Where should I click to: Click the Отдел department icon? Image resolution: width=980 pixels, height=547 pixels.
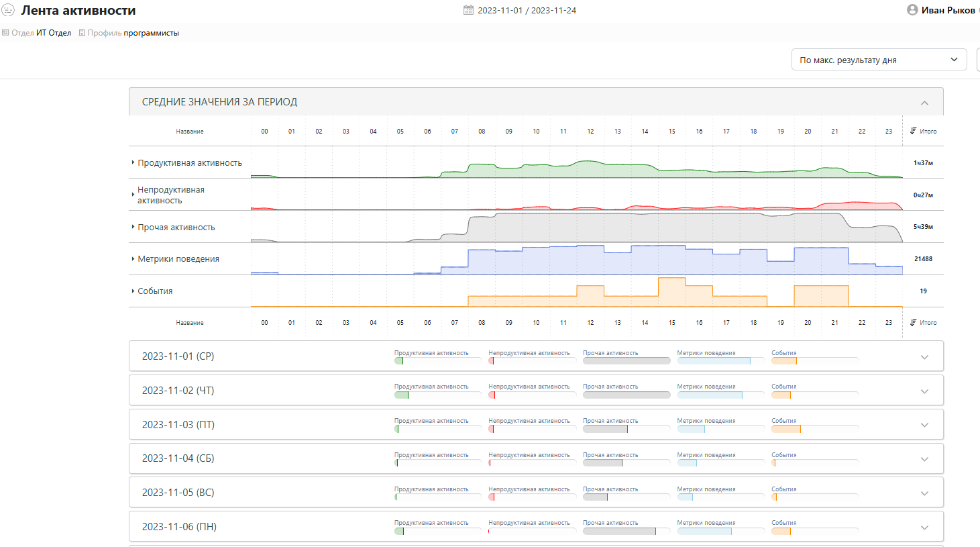point(5,32)
